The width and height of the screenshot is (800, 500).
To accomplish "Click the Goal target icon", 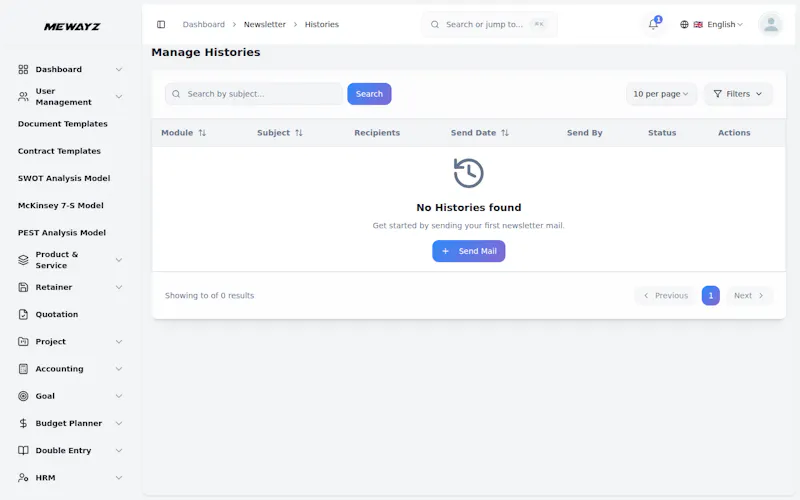I will click(23, 396).
